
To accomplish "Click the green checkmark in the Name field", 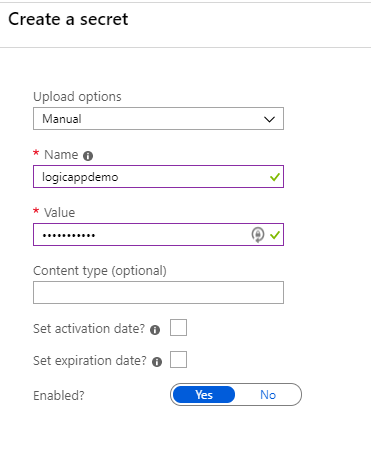I will 275,177.
